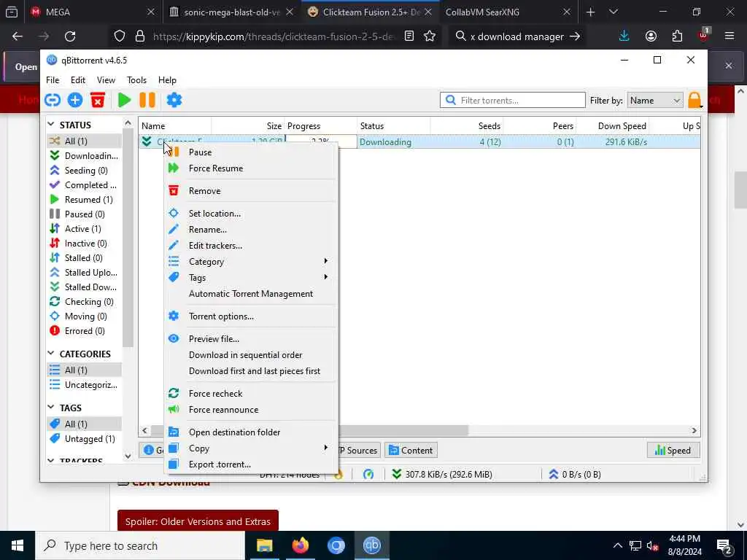Sort torrents by Down Speed column header
This screenshot has width=747, height=560.
(613, 126)
